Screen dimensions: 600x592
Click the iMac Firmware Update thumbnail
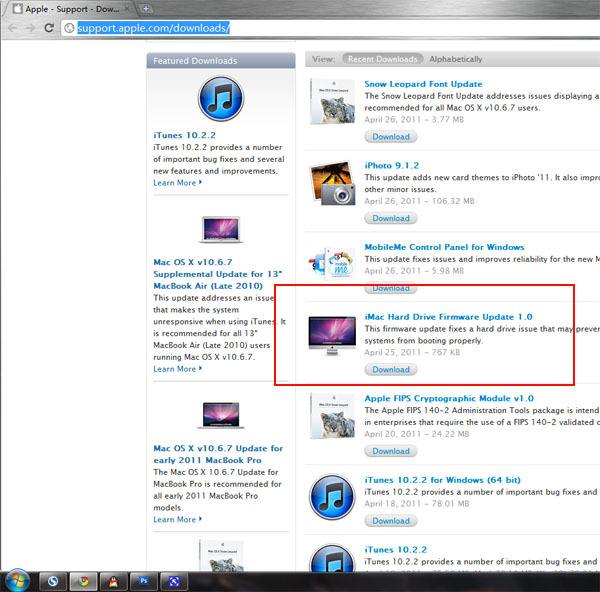click(x=332, y=336)
